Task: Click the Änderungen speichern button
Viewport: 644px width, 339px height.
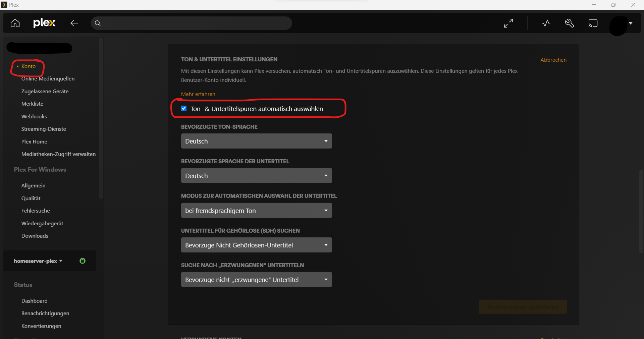Action: 523,307
